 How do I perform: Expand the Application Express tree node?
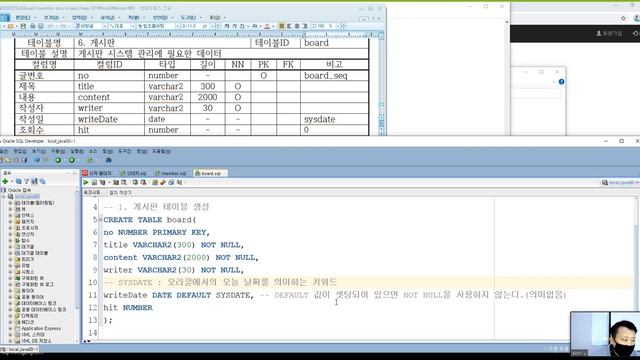coord(10,328)
